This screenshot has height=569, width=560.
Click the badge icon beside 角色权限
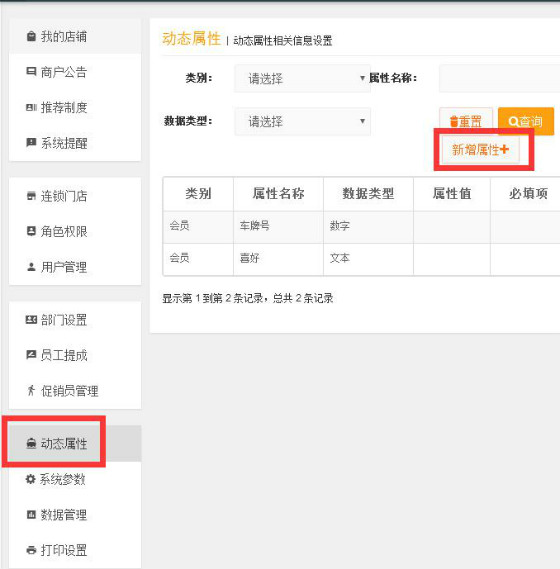pos(31,231)
